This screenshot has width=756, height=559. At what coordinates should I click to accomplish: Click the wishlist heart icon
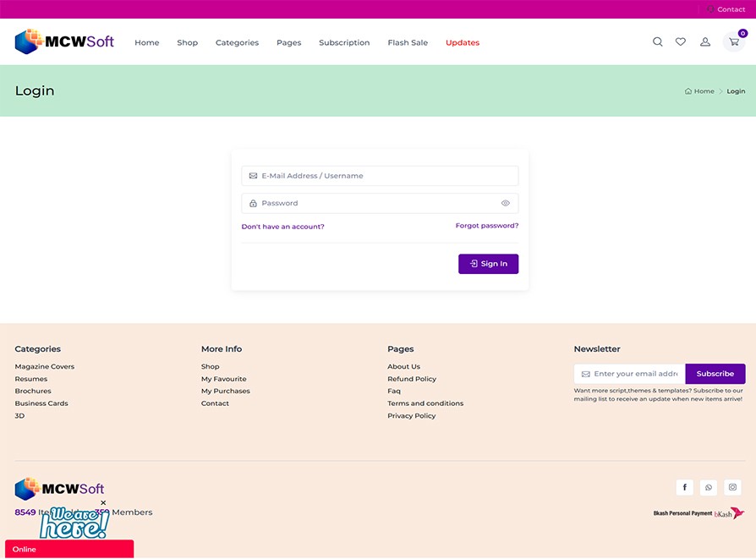click(681, 42)
